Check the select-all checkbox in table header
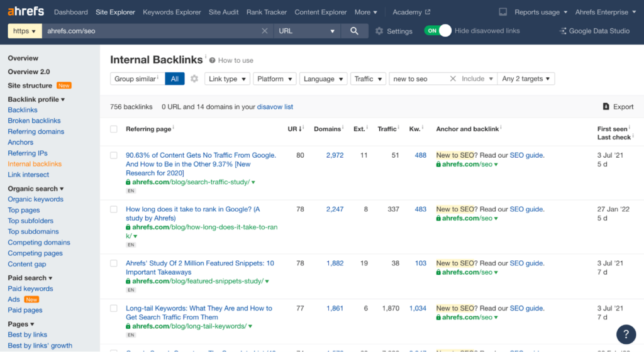The height and width of the screenshot is (352, 644). [114, 129]
